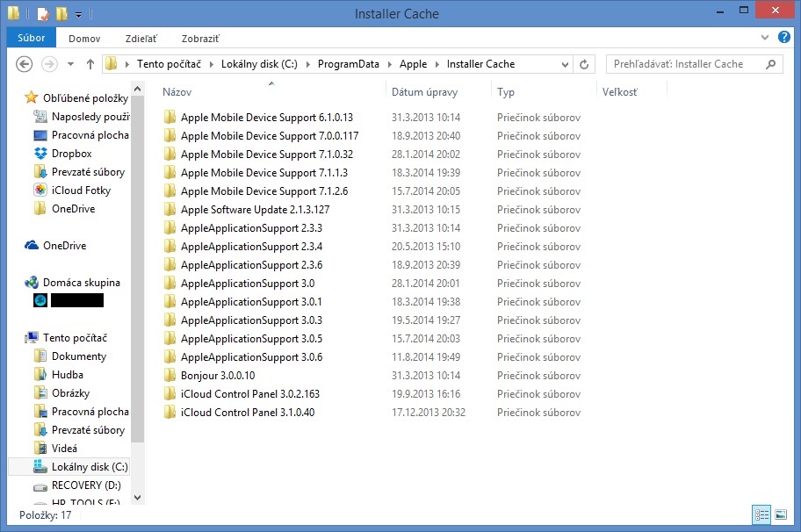Expand breadcrumb arrow after Tento počítač
The image size is (801, 532).
click(x=211, y=64)
